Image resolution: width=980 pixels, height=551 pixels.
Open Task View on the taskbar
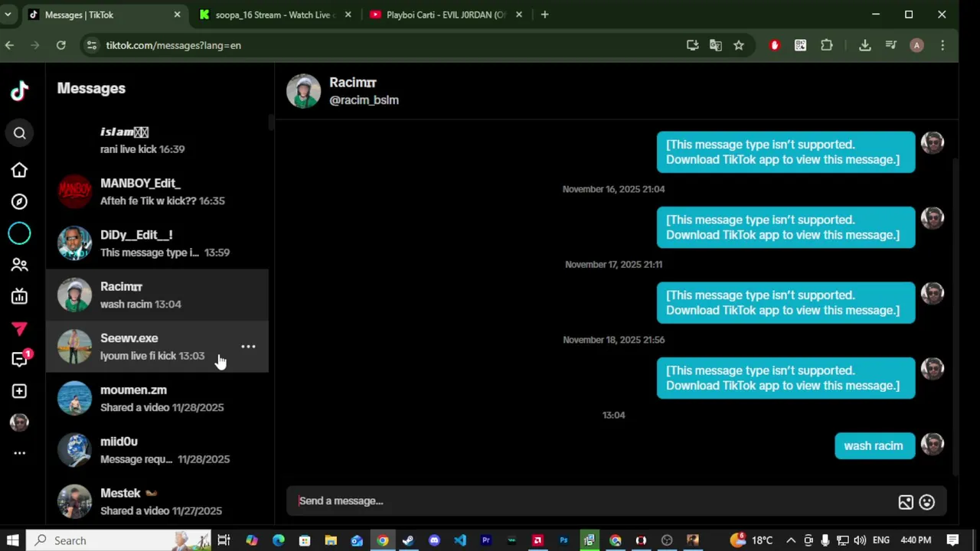pyautogui.click(x=224, y=540)
